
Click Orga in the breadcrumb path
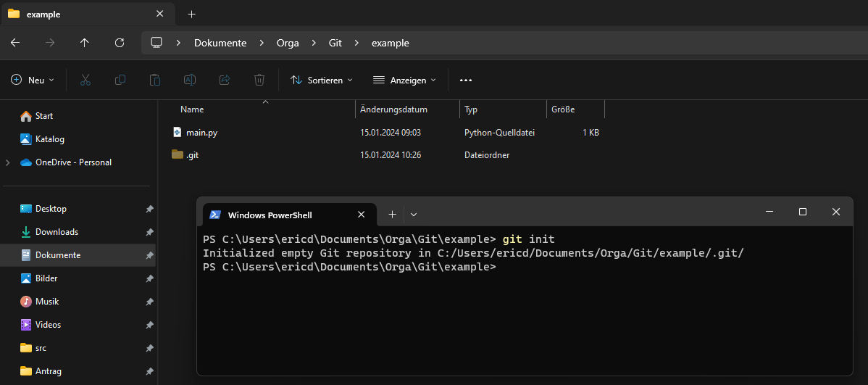(288, 43)
